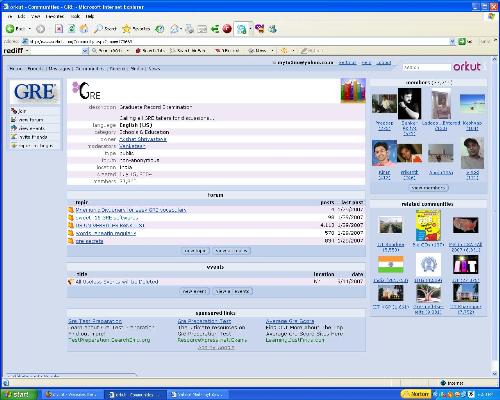Click the IE Forward arrow button
The image size is (500, 400).
[40, 29]
